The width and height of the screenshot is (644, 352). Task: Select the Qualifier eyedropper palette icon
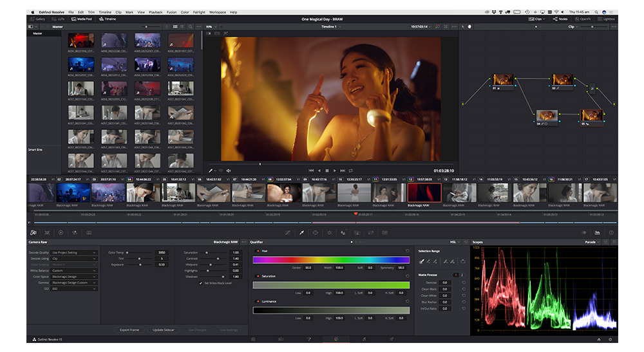301,232
